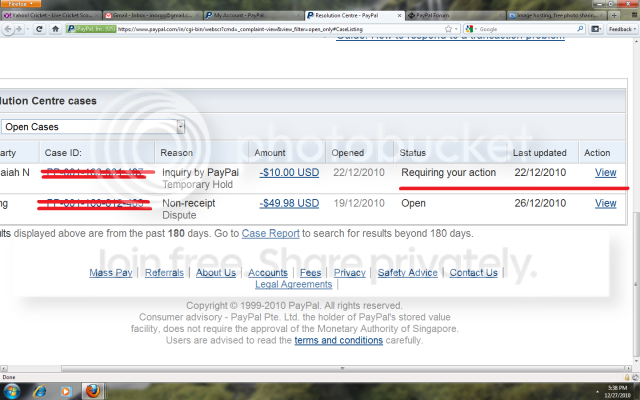Switch to Yahoo! Cricket tab
The height and width of the screenshot is (400, 640).
coord(51,16)
